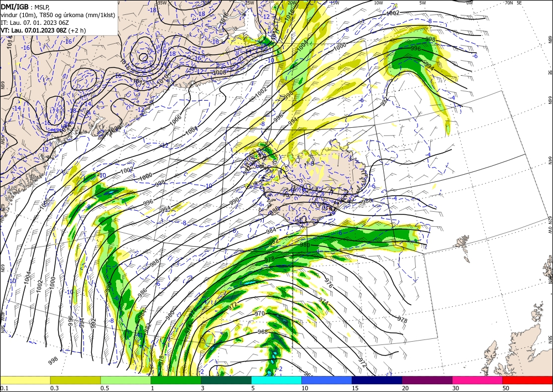This screenshot has height=392, width=553.
Task: Click the "IT: Lau. 07. 01. 2023 06Z" line
Action: tap(34, 23)
